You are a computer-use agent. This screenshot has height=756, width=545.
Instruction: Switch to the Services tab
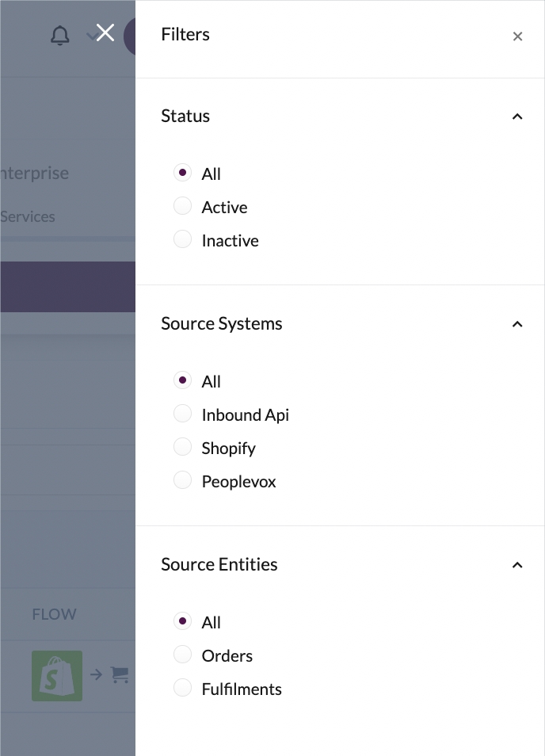[x=28, y=216]
